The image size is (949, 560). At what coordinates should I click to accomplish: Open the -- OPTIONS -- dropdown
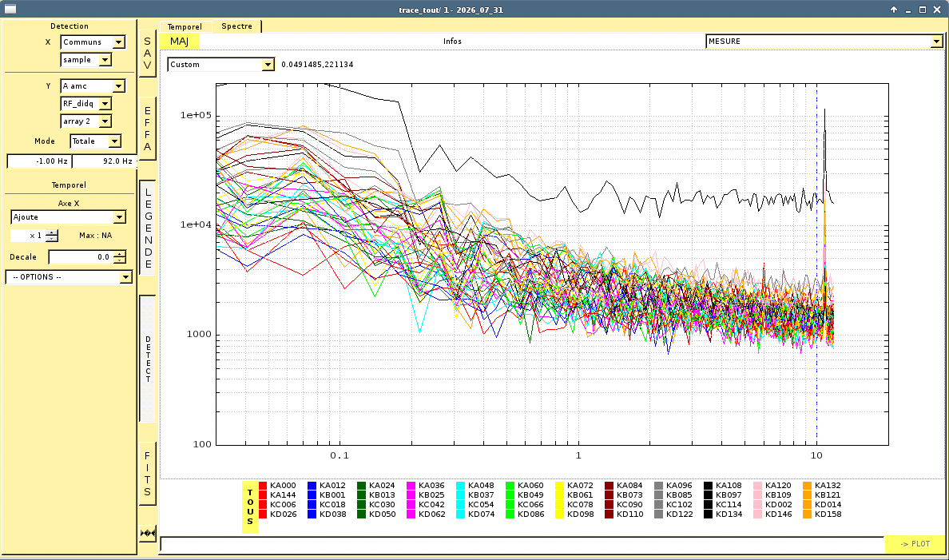tap(69, 276)
